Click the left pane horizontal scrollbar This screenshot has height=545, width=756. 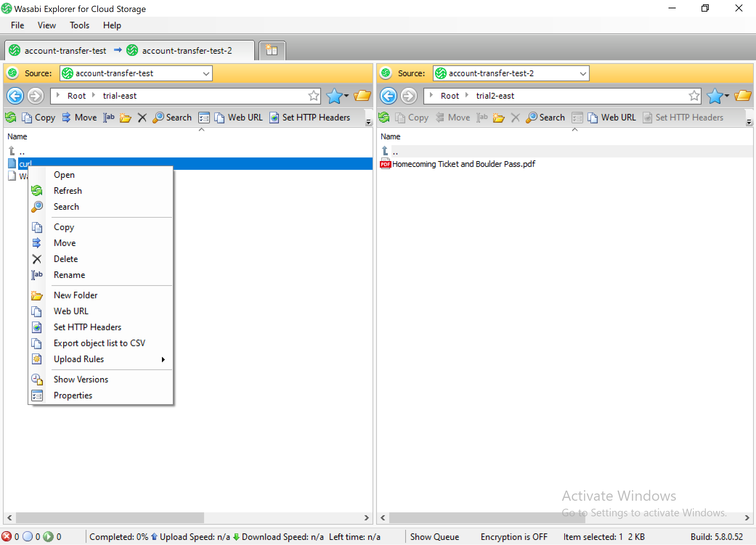point(110,518)
